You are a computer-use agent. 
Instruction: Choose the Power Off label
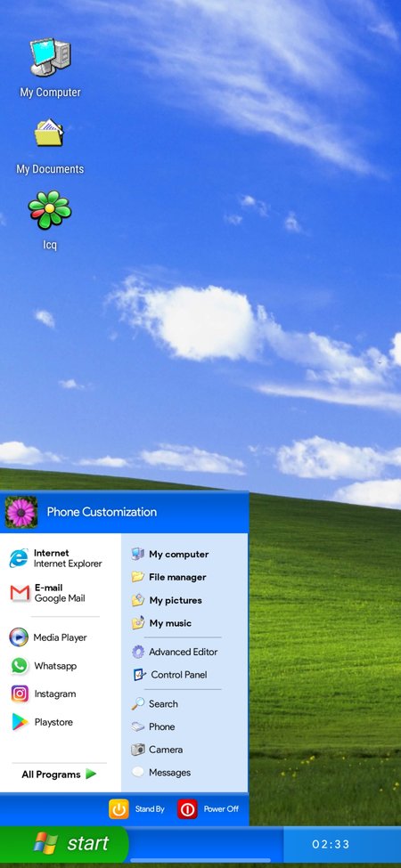pyautogui.click(x=221, y=808)
